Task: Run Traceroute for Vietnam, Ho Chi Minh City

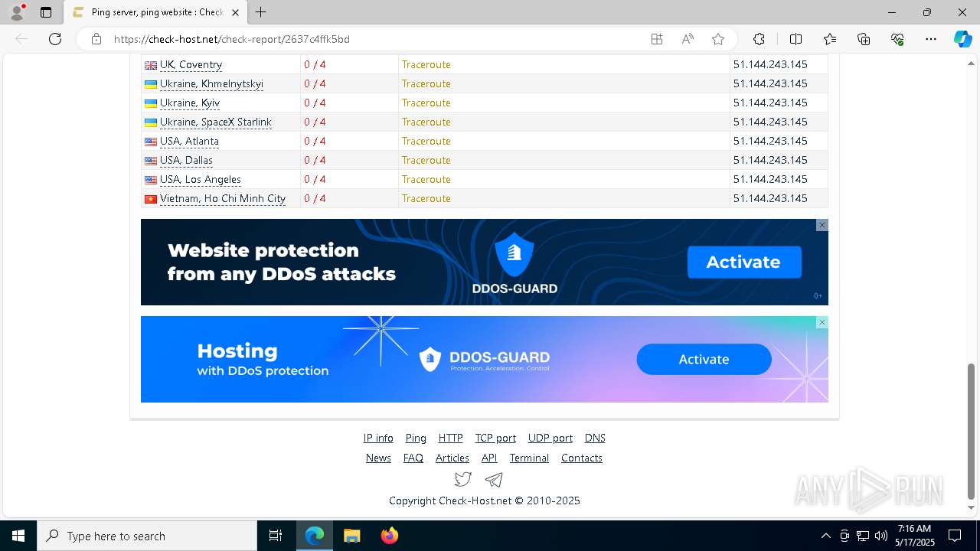Action: click(426, 198)
